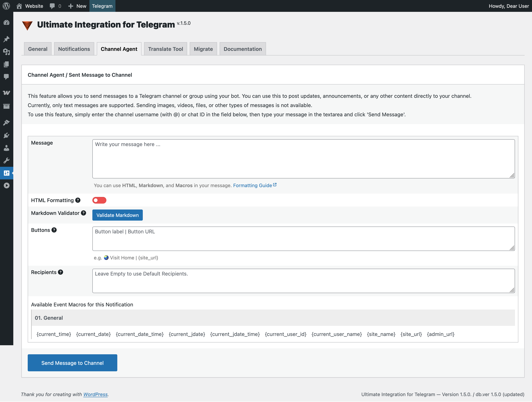532x402 pixels.
Task: Focus the Message textarea
Action: click(303, 159)
